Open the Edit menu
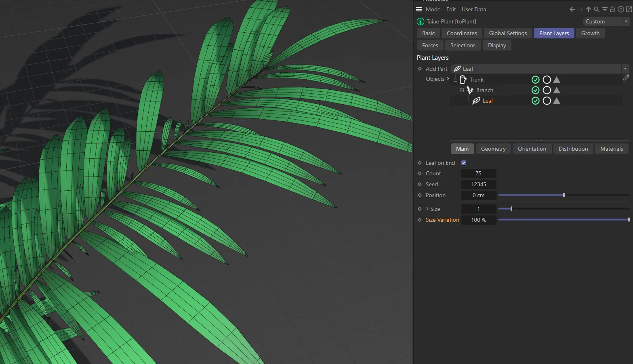This screenshot has width=633, height=364. [x=451, y=9]
